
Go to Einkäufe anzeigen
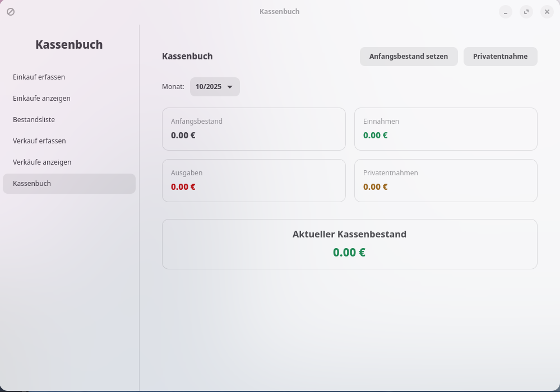point(41,99)
